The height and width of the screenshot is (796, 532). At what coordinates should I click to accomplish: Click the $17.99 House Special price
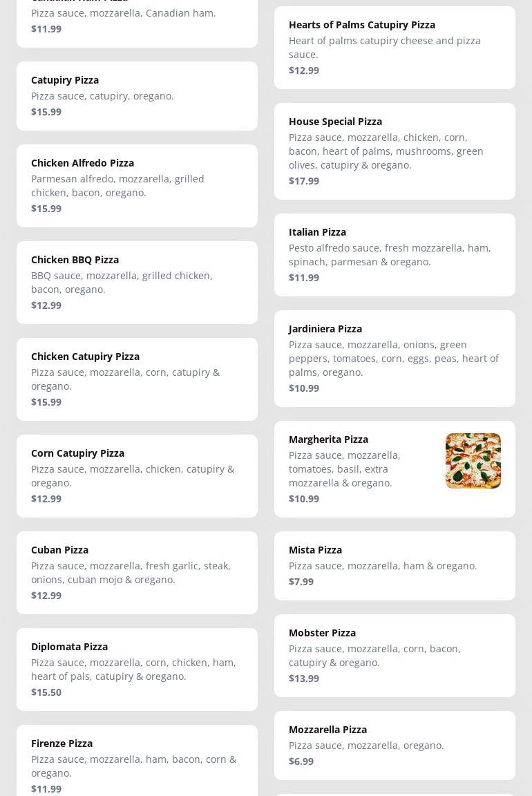click(x=304, y=181)
